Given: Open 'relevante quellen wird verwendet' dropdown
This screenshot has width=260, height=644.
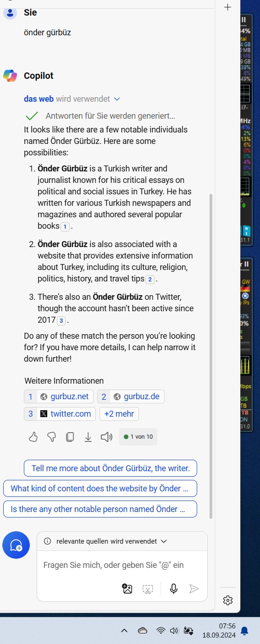Looking at the screenshot, I should pos(105,541).
